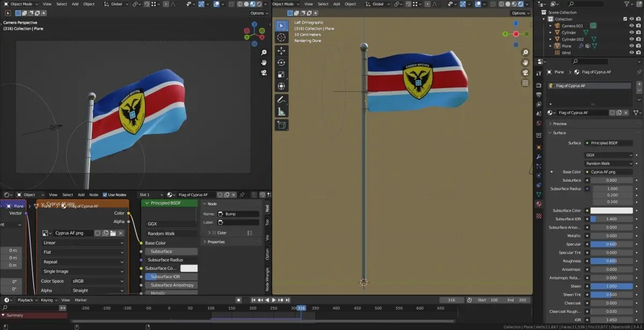
Task: Open the Flat projection dropdown
Action: pos(83,252)
